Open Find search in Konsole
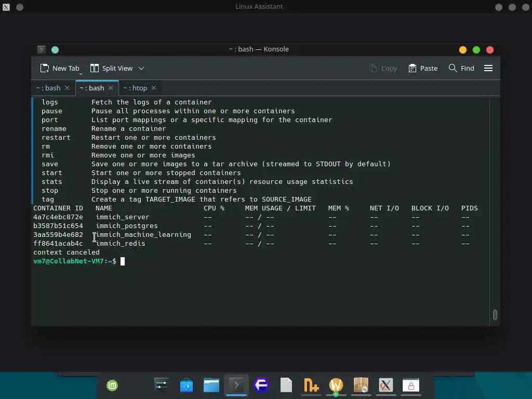The image size is (532, 399). [461, 68]
